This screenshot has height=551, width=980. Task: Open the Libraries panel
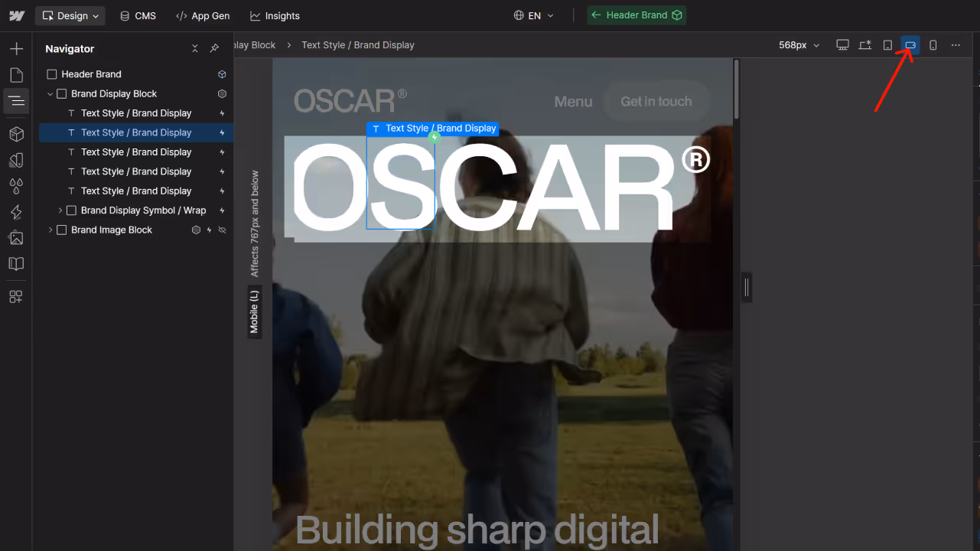(x=15, y=263)
